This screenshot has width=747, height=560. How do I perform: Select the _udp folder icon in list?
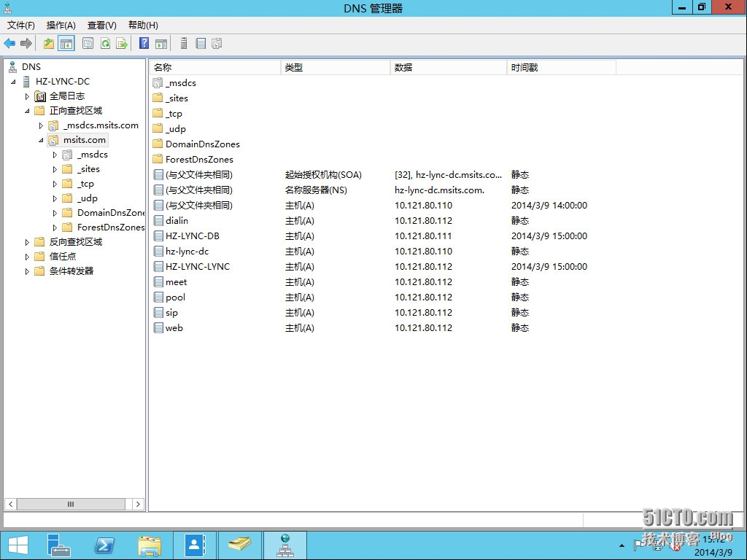tap(158, 128)
